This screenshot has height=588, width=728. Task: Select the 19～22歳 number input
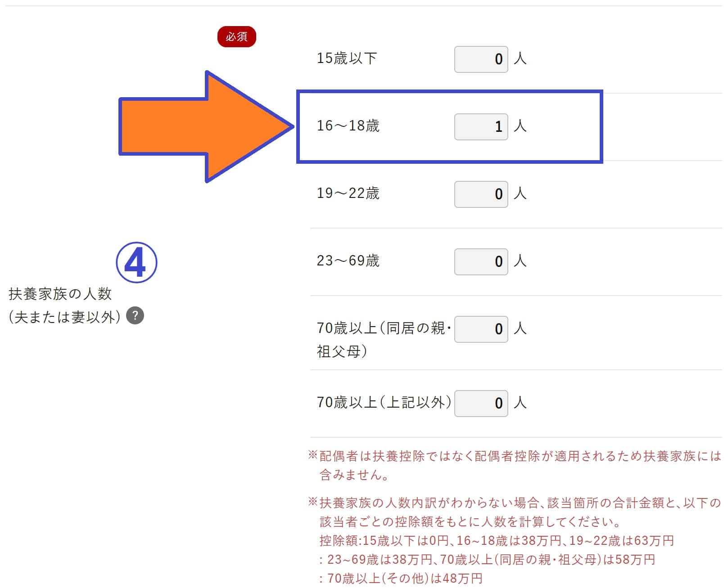tap(481, 194)
